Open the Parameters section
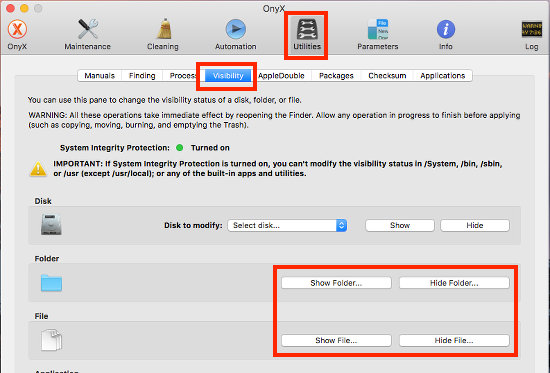This screenshot has height=373, width=550. point(378,34)
